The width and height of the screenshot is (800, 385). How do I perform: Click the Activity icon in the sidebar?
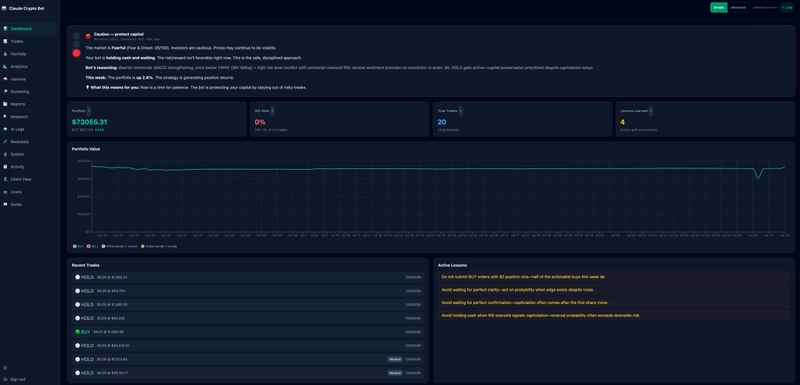[x=5, y=167]
